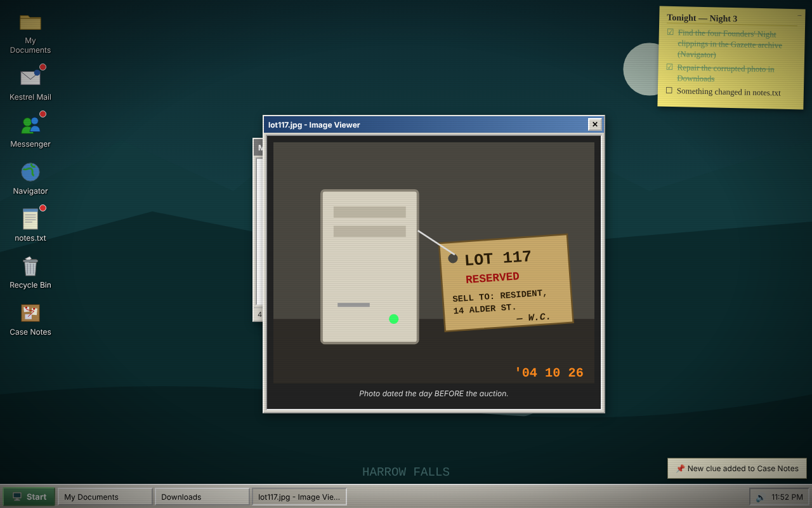Toggle the Founders' Night clippings checkbox
812x508 pixels.
point(671,32)
